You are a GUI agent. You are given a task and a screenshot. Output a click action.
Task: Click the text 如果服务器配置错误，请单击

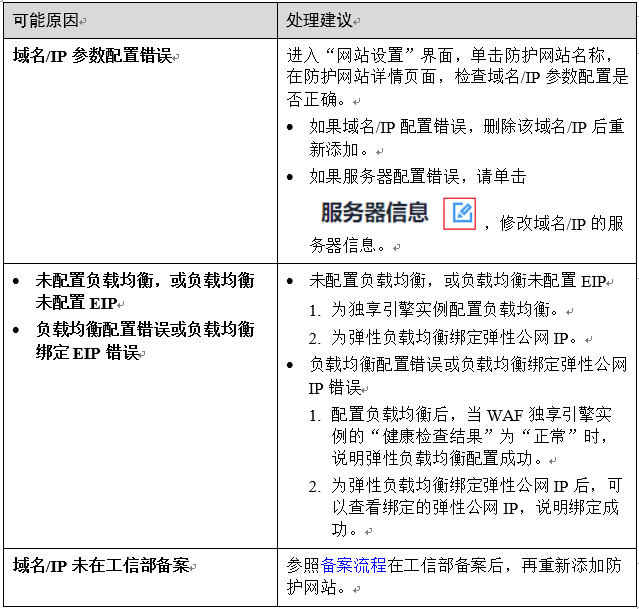pyautogui.click(x=418, y=177)
